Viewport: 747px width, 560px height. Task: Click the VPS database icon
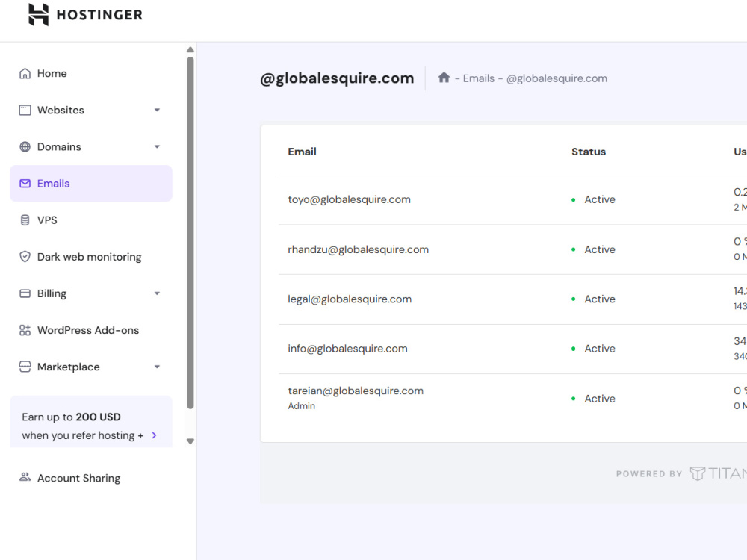click(25, 220)
